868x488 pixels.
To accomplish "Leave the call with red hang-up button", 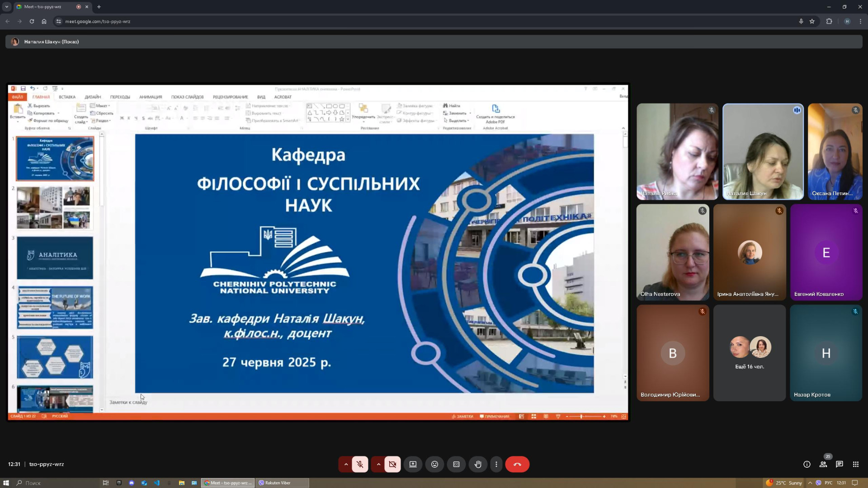I will [517, 464].
